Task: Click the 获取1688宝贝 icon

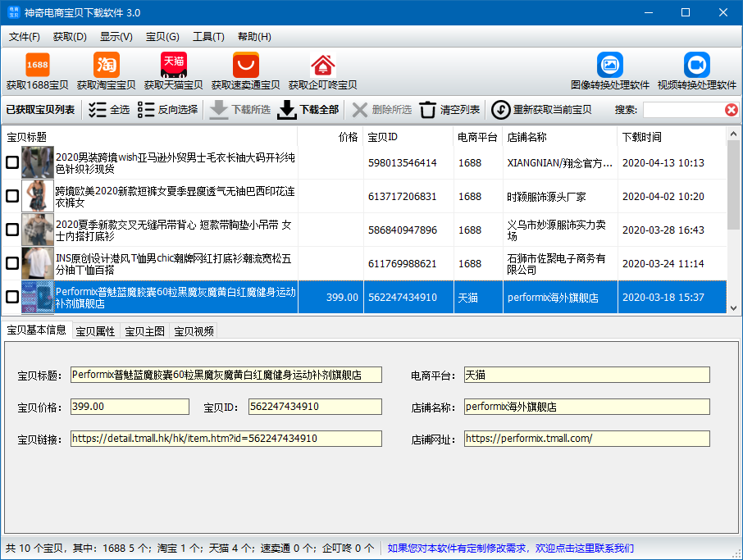Action: 37,71
